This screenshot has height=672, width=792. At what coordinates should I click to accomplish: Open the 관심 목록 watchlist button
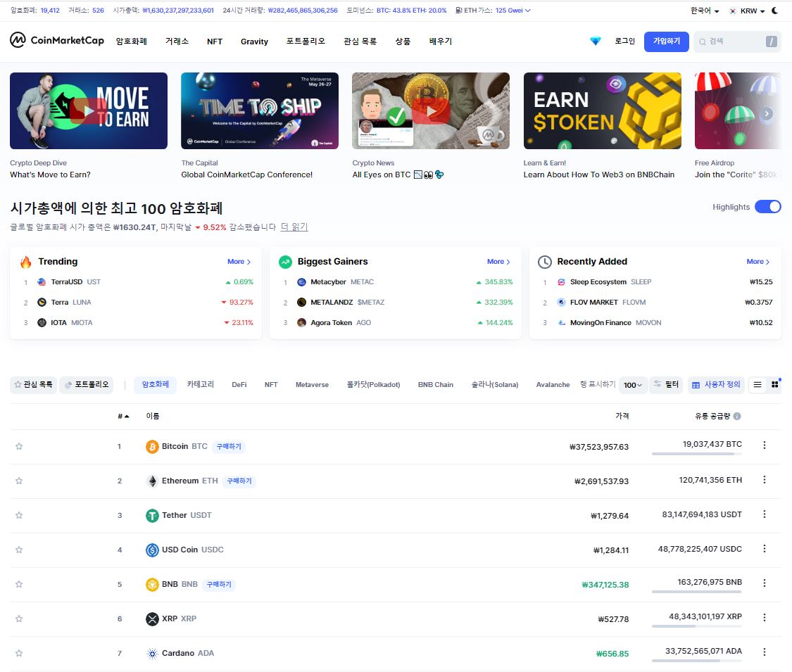tap(33, 385)
